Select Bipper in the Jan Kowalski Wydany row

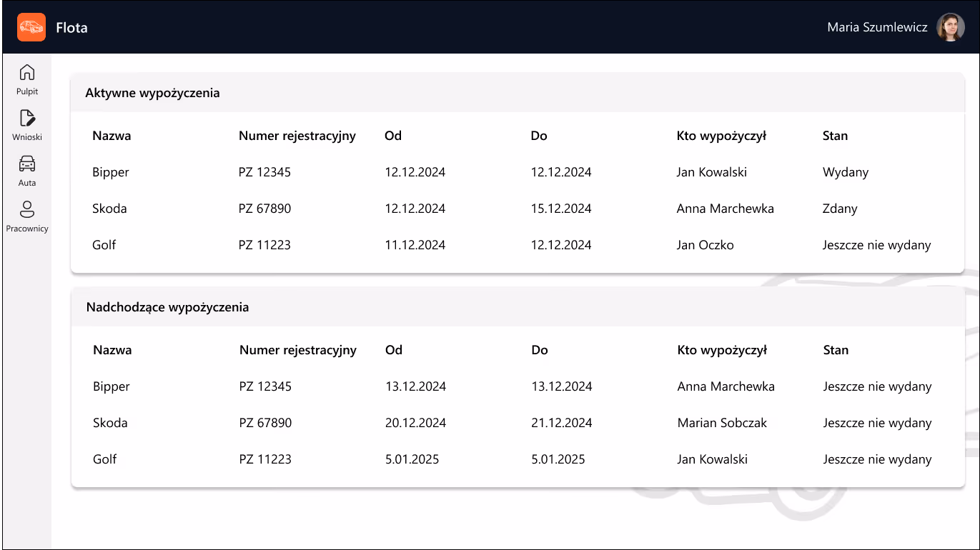coord(111,172)
